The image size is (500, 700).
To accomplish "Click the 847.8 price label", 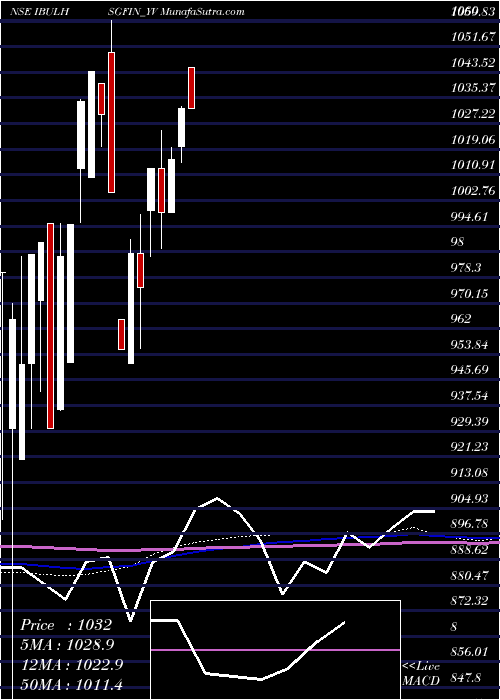I will tap(467, 678).
